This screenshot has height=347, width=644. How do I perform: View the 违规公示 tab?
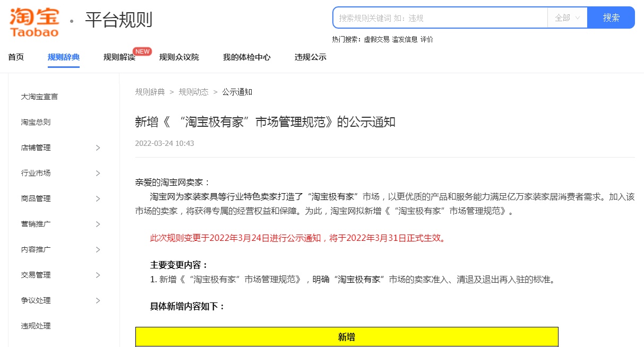311,57
